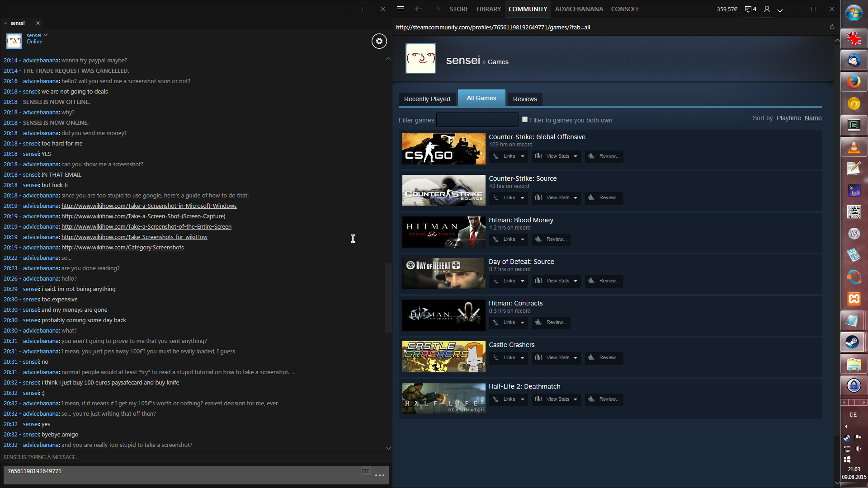Open the notifications inbox showing 4

750,9
